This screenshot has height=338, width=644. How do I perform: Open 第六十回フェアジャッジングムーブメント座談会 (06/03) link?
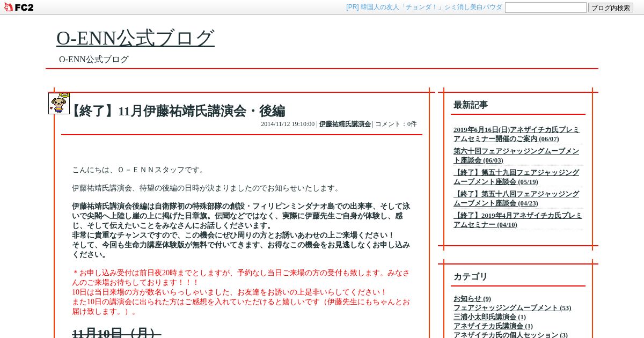tap(516, 156)
